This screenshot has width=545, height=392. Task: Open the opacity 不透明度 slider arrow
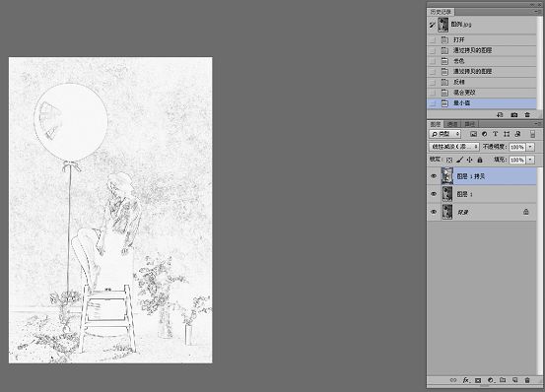(x=530, y=147)
